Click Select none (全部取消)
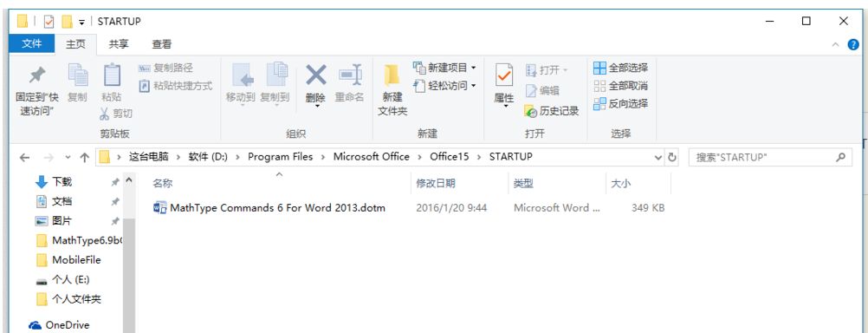Image resolution: width=868 pixels, height=333 pixels. [x=620, y=86]
